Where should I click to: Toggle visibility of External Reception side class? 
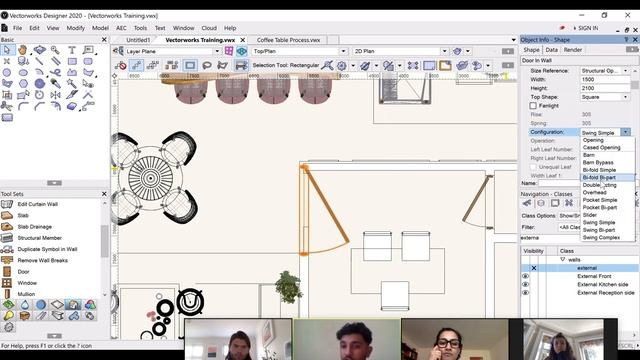pyautogui.click(x=525, y=293)
